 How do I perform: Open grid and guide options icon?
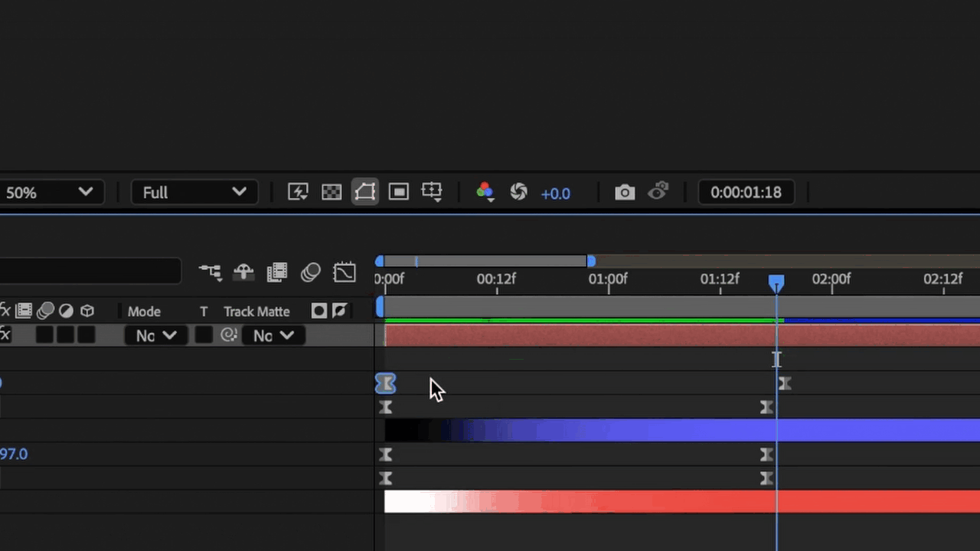pyautogui.click(x=432, y=192)
